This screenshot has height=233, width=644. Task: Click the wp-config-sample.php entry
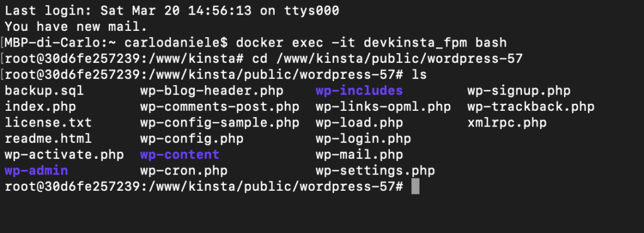pos(219,123)
